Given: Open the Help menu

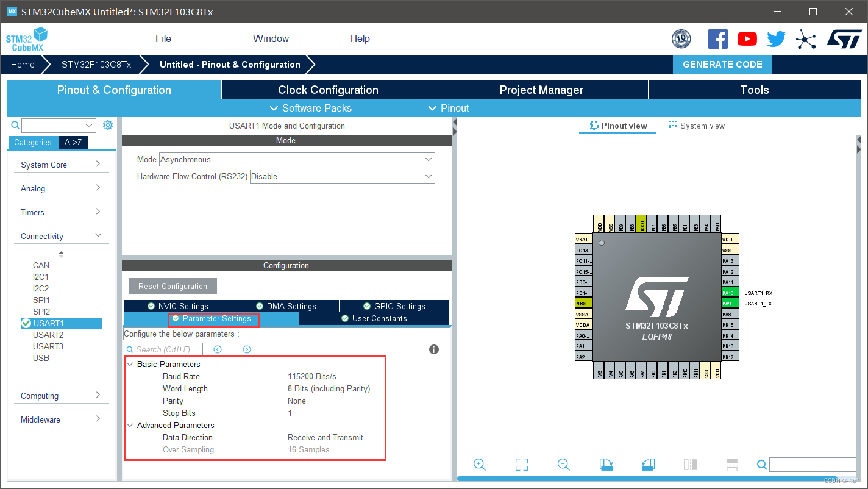Looking at the screenshot, I should tap(360, 38).
